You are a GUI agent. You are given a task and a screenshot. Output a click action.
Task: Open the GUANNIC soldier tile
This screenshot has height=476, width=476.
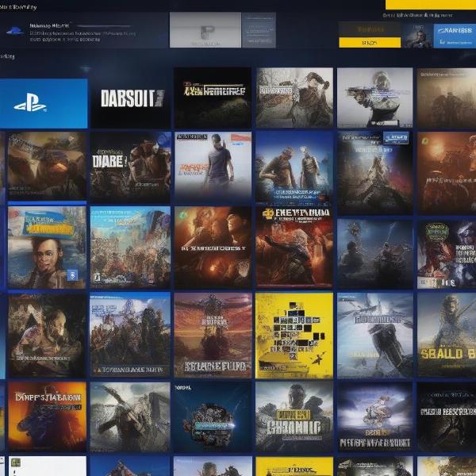pos(294,416)
